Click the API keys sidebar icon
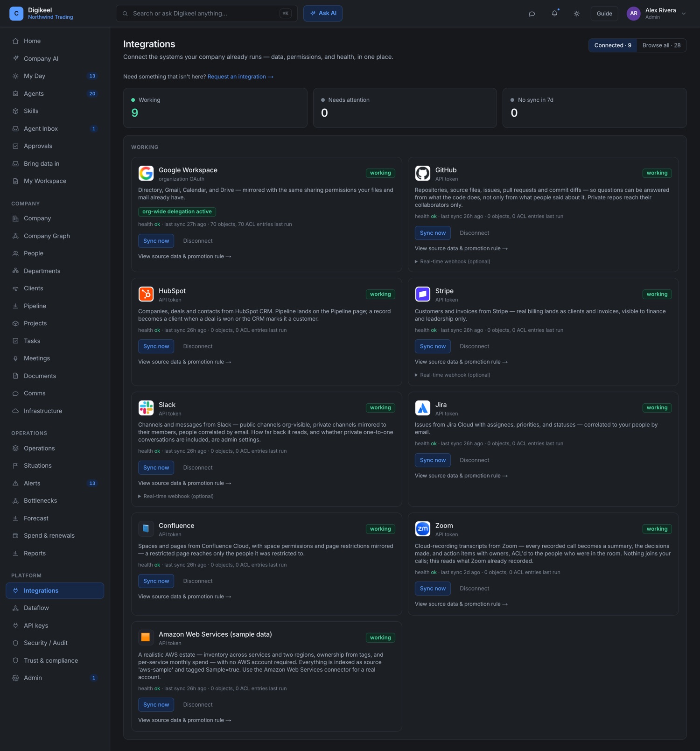The width and height of the screenshot is (700, 751). (x=15, y=625)
